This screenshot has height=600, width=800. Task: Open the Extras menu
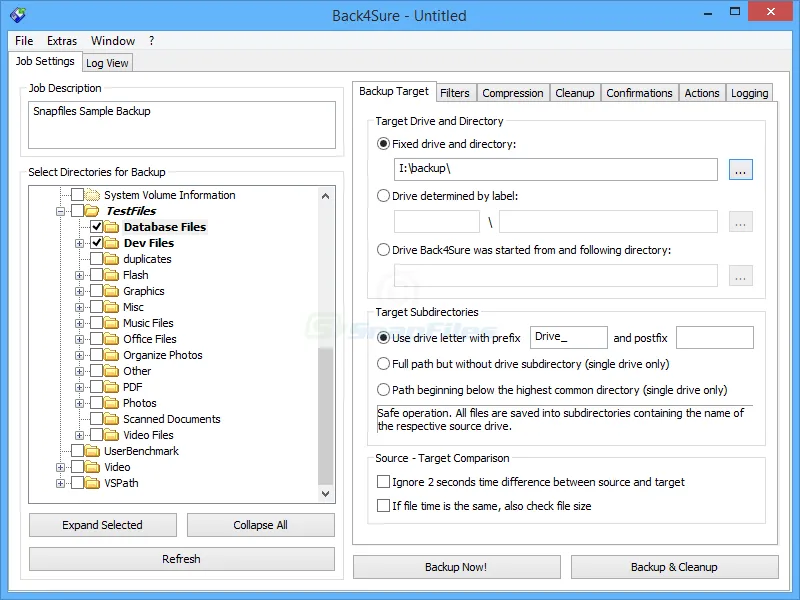click(x=62, y=41)
